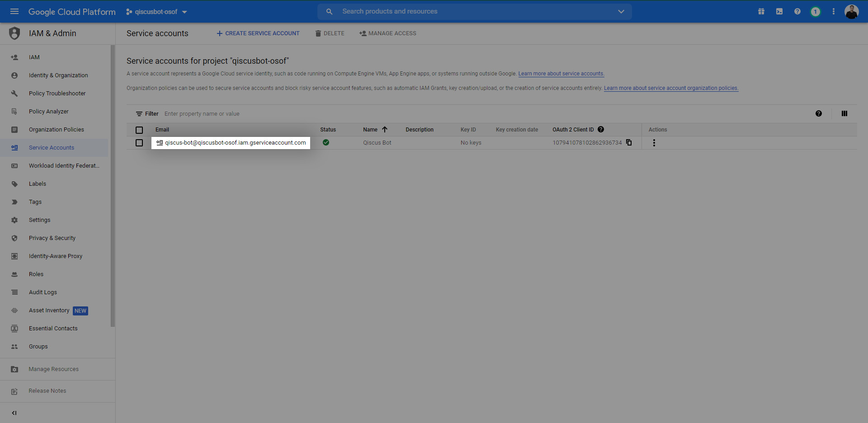Open the column display options icon

pyautogui.click(x=844, y=113)
